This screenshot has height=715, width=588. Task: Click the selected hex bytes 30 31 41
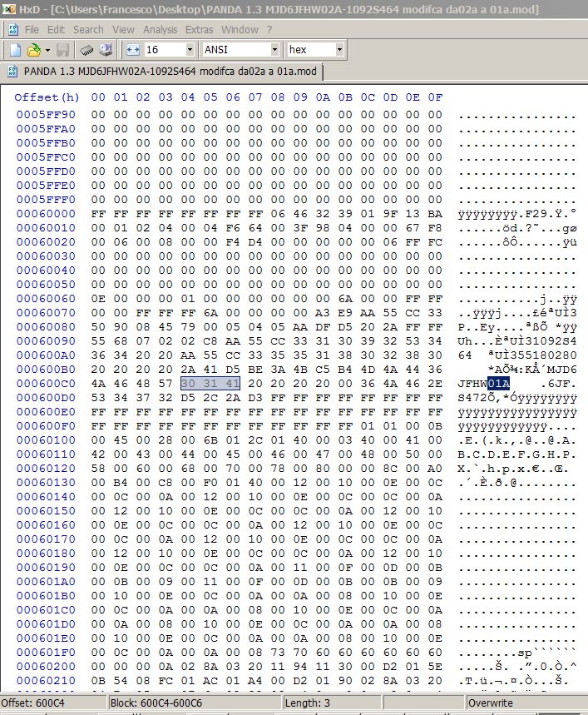[x=210, y=384]
